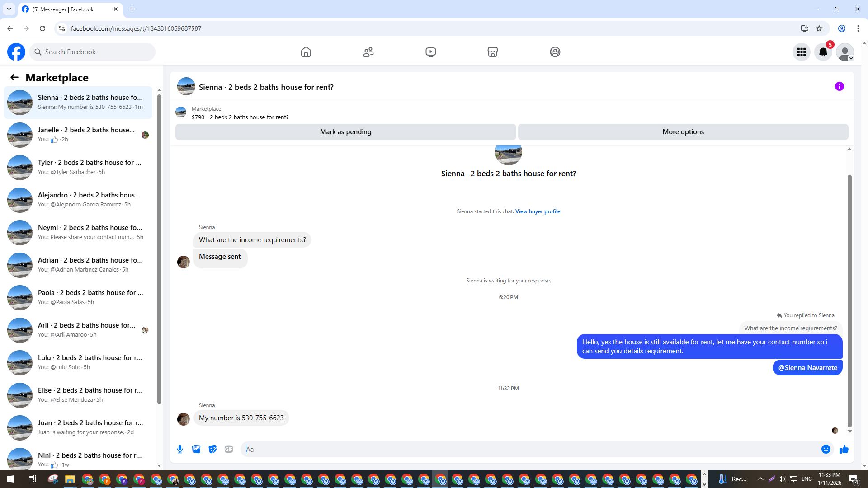Open the Friends icon in top navigation
Screen dimensions: 868x488
(368, 52)
